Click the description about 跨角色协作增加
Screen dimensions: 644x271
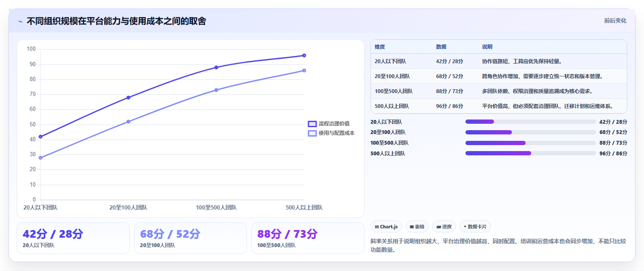[x=543, y=76]
